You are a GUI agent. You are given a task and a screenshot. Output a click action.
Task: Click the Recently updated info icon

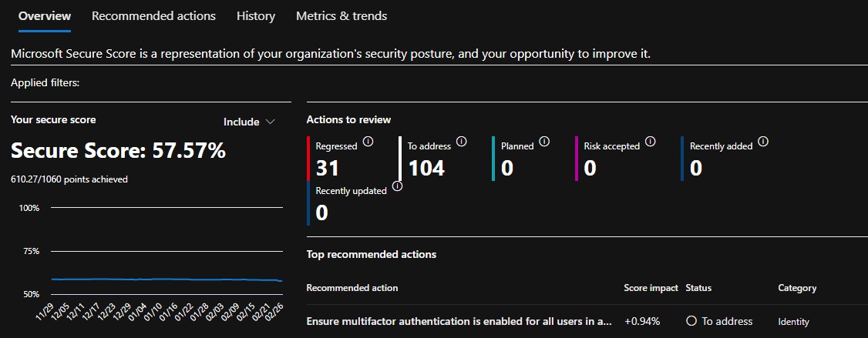[397, 186]
